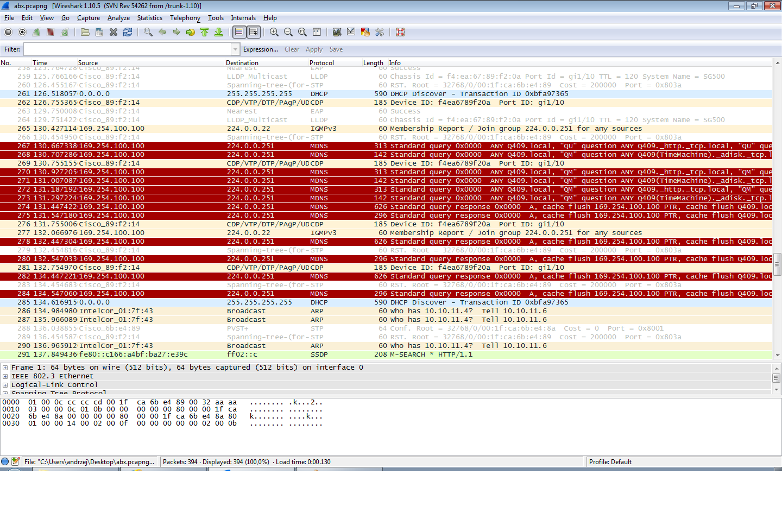Open the Statistics menu
This screenshot has width=782, height=532.
150,18
